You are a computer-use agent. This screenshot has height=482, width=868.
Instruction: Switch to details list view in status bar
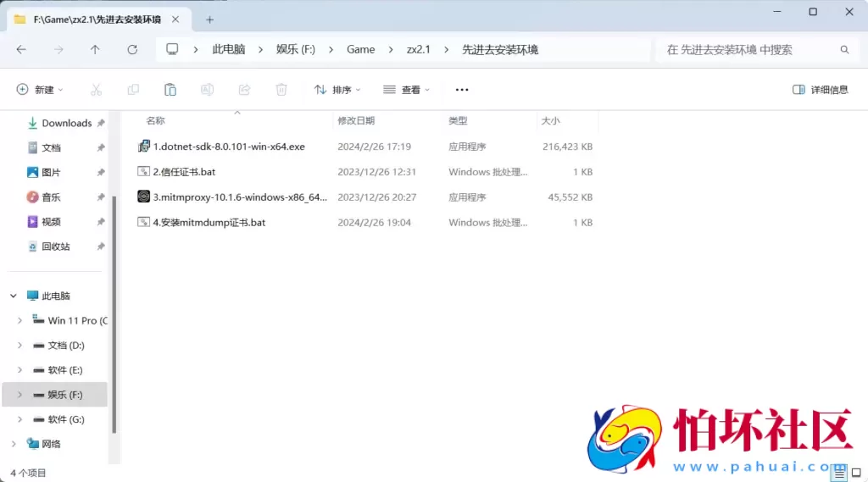[839, 473]
